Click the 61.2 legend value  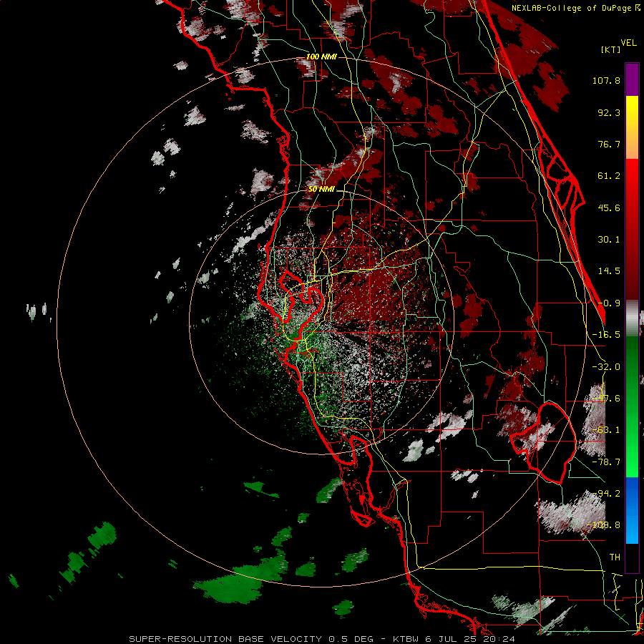coord(609,176)
